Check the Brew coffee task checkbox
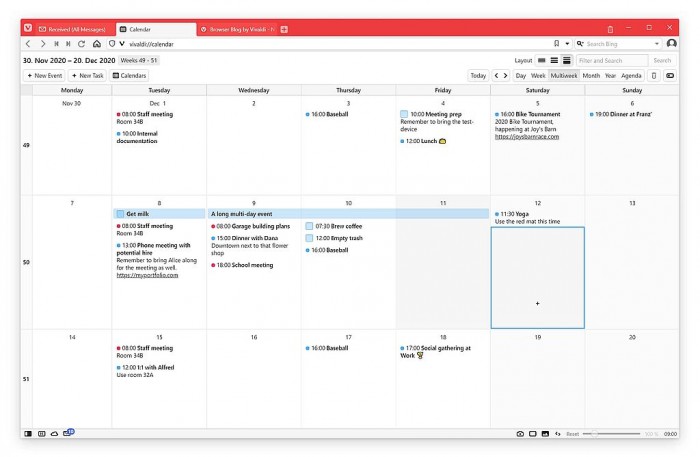This screenshot has height=457, width=700. 309,226
